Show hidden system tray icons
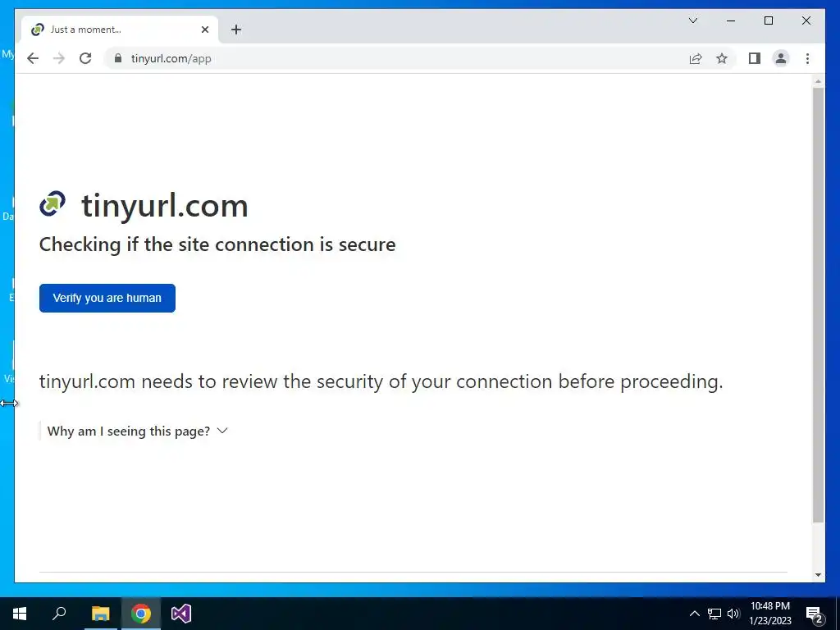840x630 pixels. click(694, 614)
